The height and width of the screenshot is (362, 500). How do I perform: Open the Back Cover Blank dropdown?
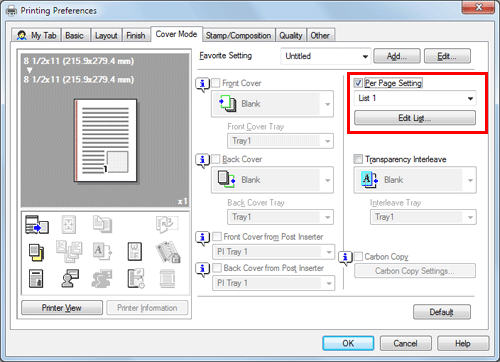272,180
